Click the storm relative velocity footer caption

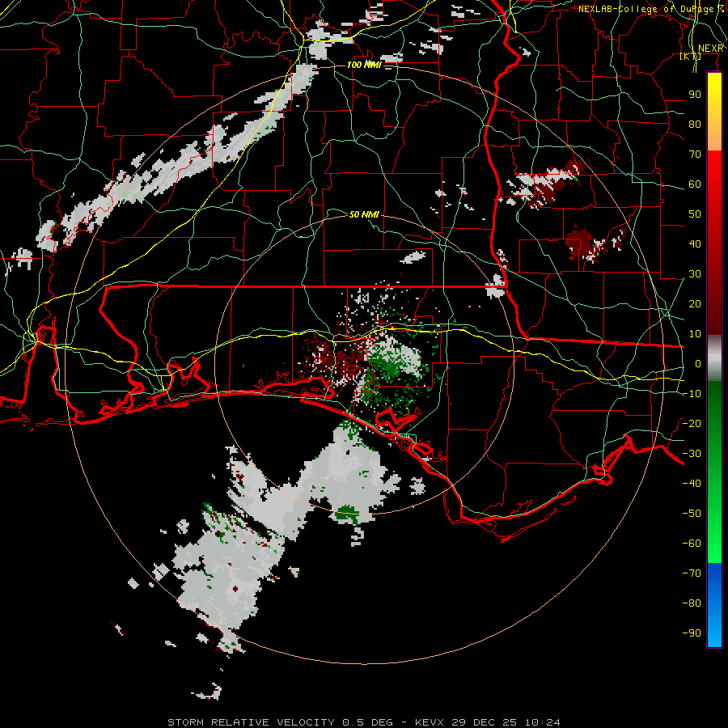(x=364, y=722)
